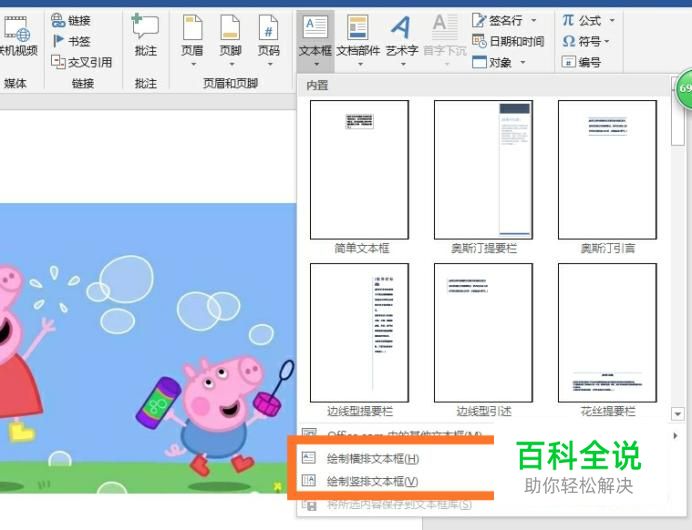Open 页码 dropdown arrow
Screen dimensions: 692x530
[x=269, y=64]
